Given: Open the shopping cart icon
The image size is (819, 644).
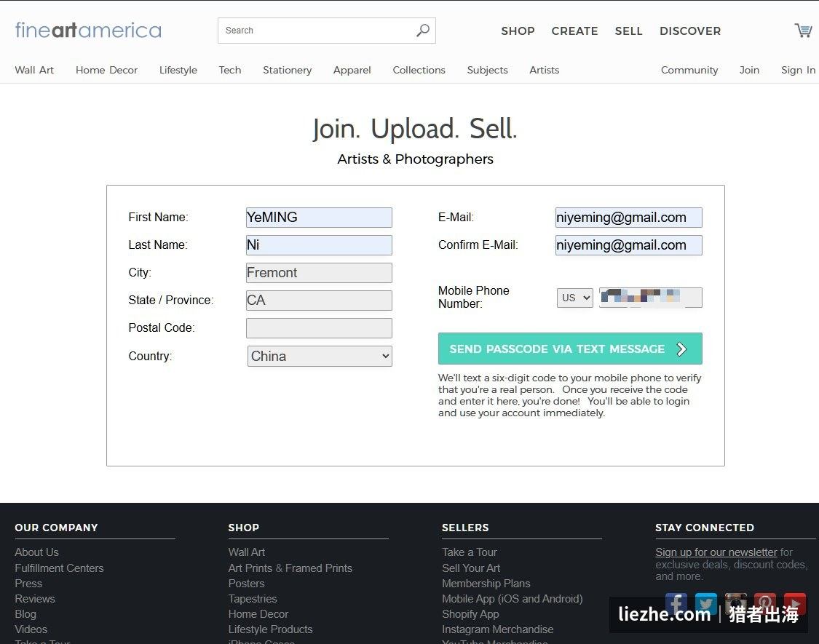Looking at the screenshot, I should point(803,31).
